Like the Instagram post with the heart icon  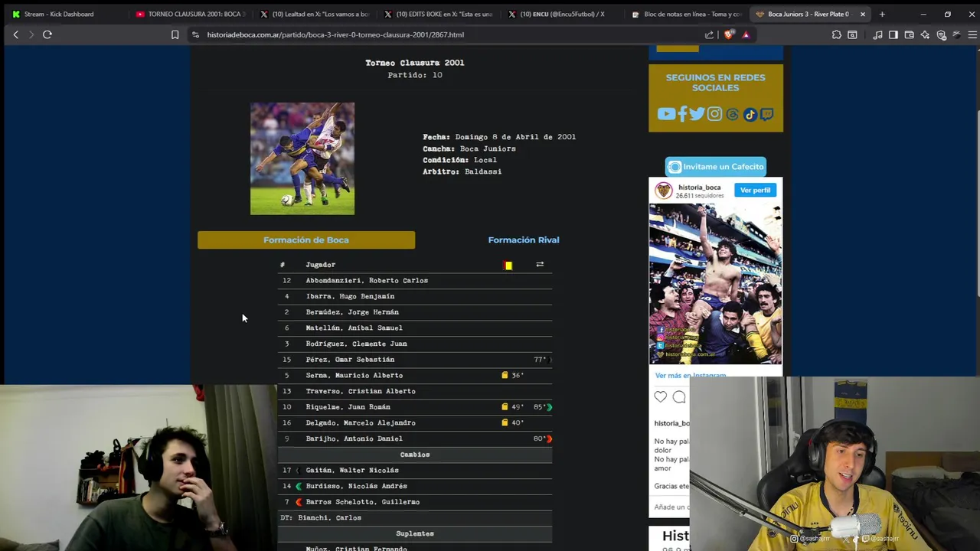tap(661, 396)
